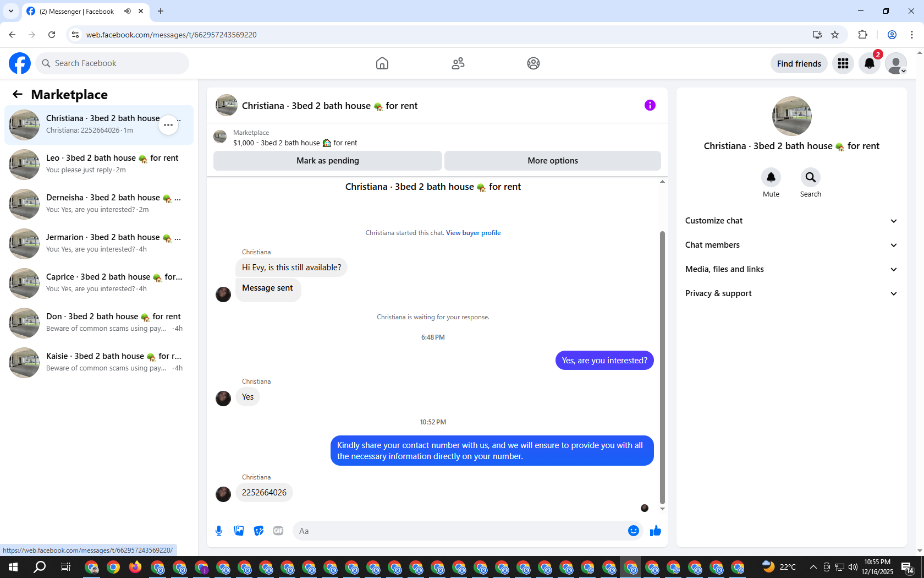Open Kaisie conversation in list
Screen dimensions: 924x578
(99, 363)
